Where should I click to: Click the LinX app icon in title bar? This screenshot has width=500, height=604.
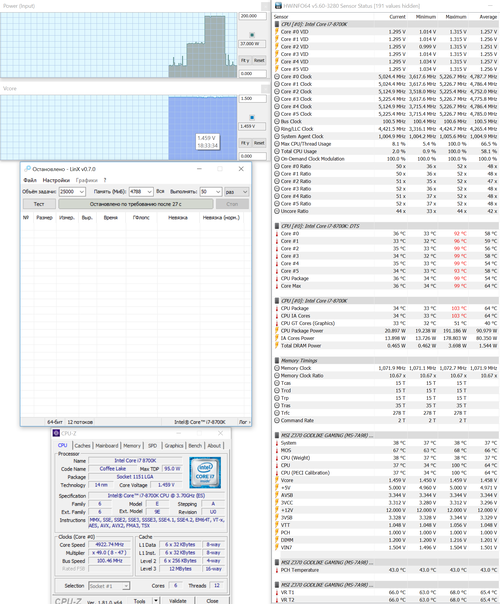coord(27,169)
